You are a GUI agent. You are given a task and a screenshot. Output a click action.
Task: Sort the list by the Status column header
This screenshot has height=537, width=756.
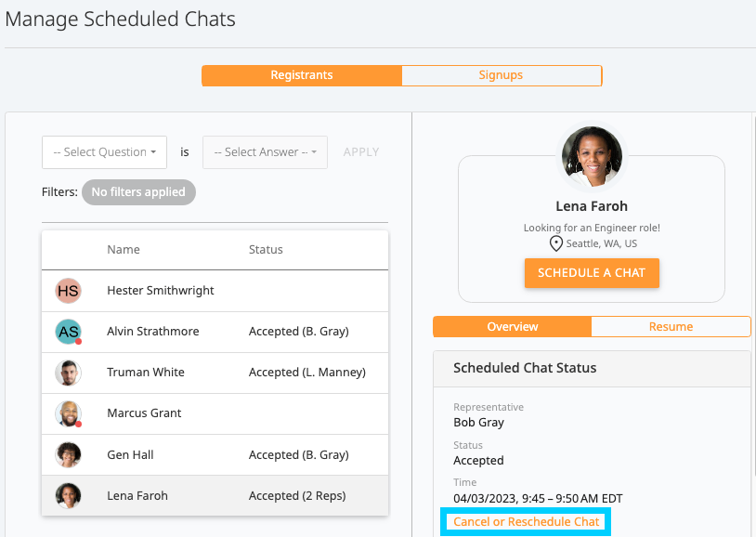pyautogui.click(x=266, y=250)
